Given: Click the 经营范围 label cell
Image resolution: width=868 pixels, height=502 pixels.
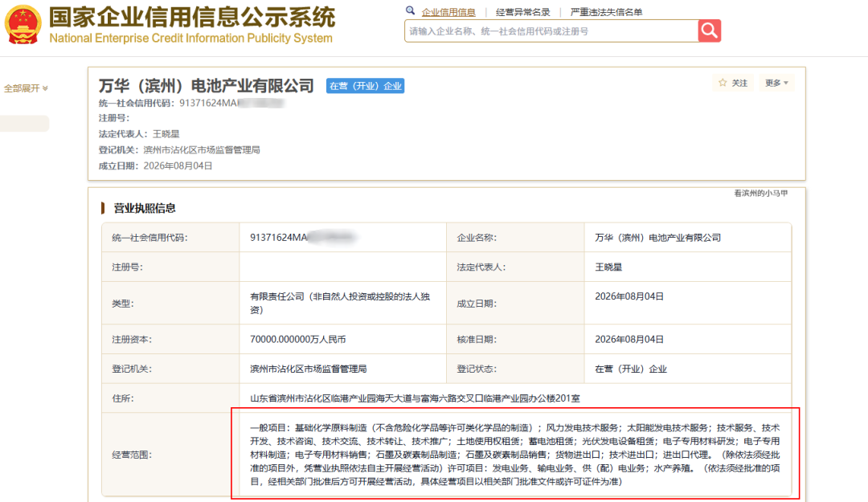Looking at the screenshot, I should tap(170, 455).
